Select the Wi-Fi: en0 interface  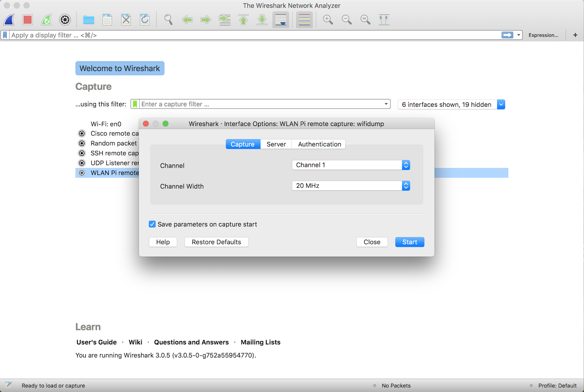106,124
